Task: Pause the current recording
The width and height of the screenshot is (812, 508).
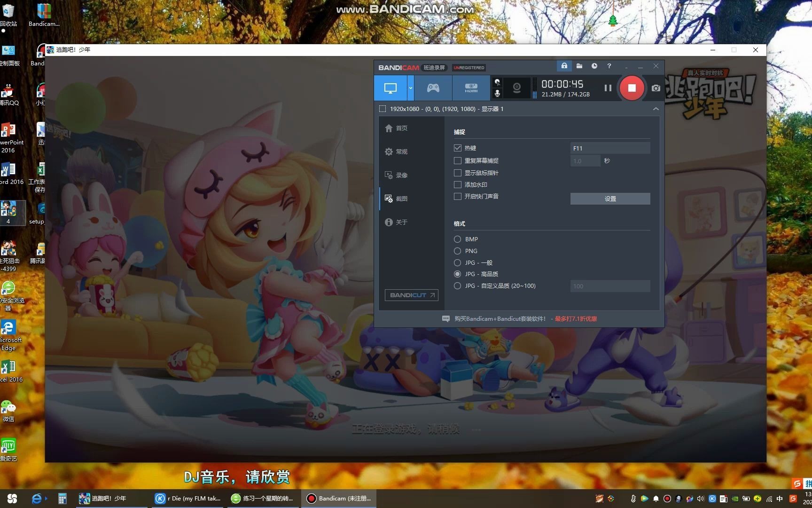Action: [x=608, y=88]
